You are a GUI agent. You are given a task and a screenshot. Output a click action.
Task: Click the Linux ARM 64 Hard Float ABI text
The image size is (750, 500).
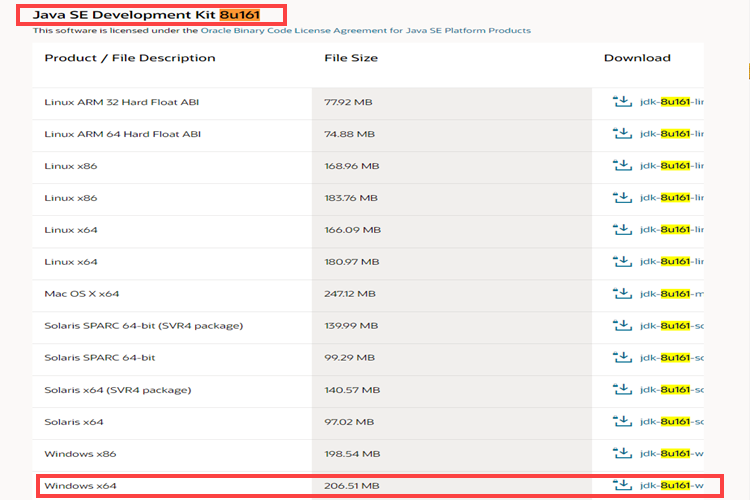click(122, 134)
